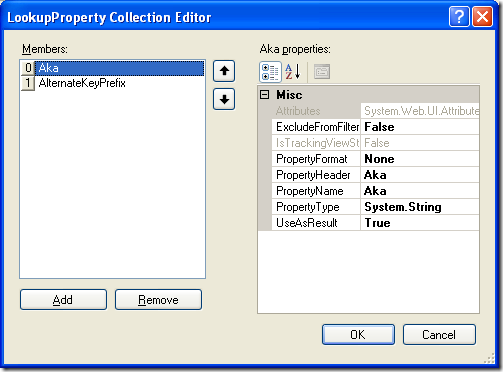
Task: Move selected member down with arrow button
Action: tap(224, 99)
